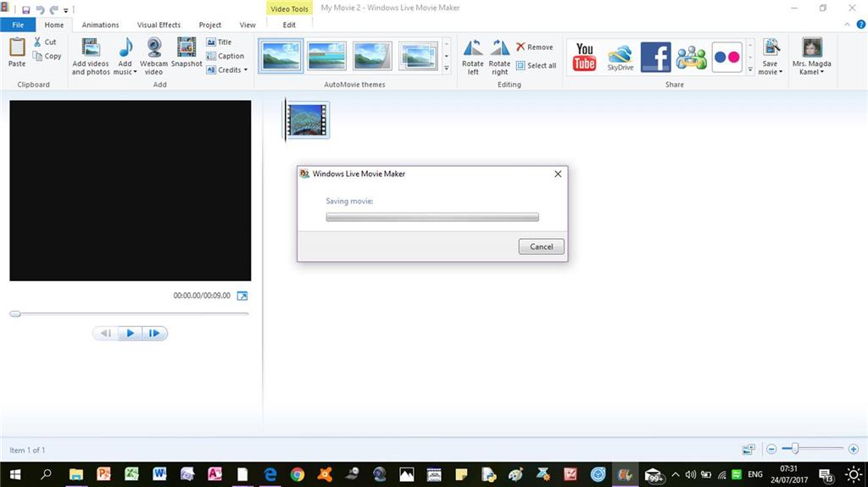Open the Windows Start menu
868x487 pixels.
(15, 474)
